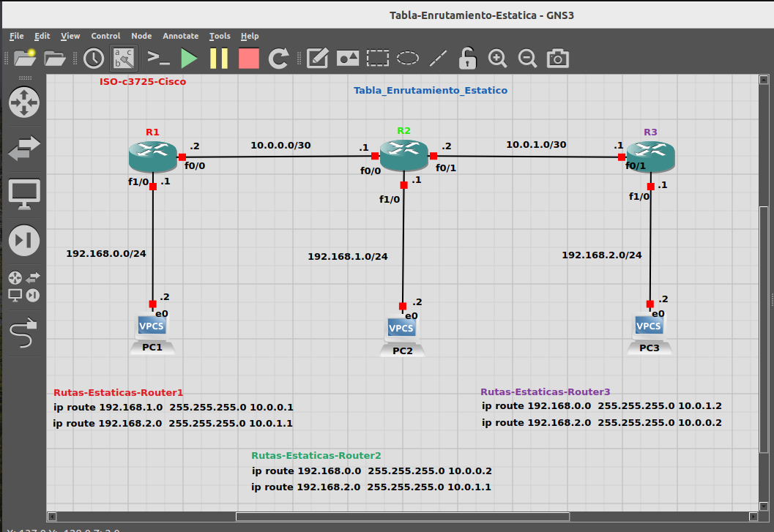Stop all nodes with red stop button
Image resolution: width=774 pixels, height=532 pixels.
(249, 59)
